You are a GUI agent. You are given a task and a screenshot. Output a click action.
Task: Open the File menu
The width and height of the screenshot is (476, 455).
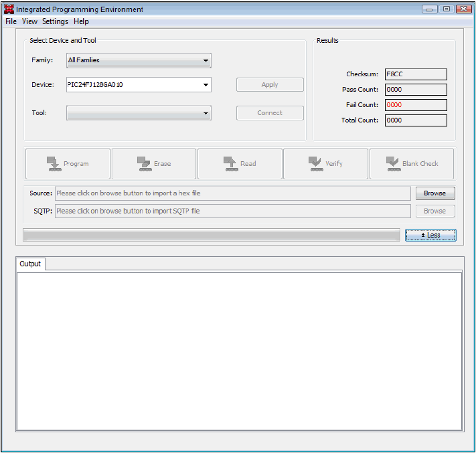pyautogui.click(x=11, y=21)
